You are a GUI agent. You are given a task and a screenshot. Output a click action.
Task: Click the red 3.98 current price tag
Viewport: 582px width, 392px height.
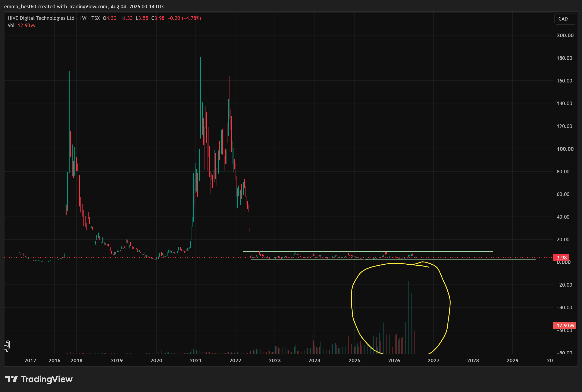point(561,258)
